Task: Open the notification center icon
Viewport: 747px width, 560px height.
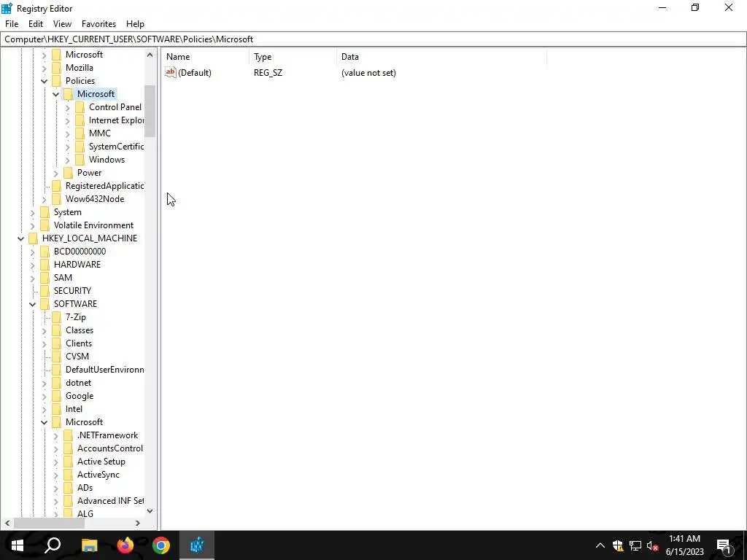Action: (724, 545)
